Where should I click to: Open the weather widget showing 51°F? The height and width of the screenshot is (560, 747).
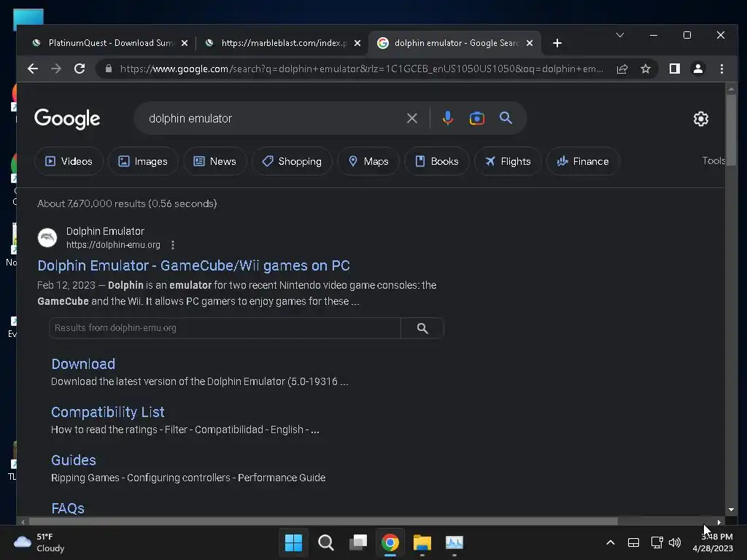pos(39,542)
